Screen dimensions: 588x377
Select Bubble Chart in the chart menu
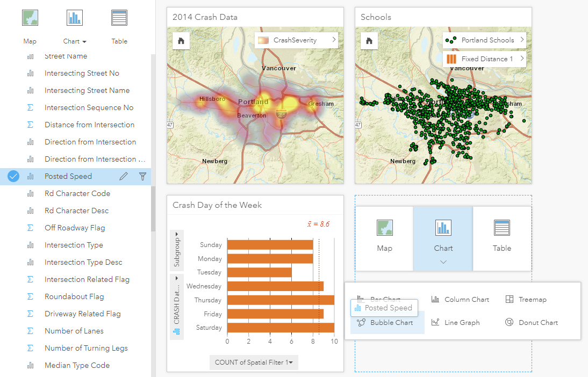[388, 322]
